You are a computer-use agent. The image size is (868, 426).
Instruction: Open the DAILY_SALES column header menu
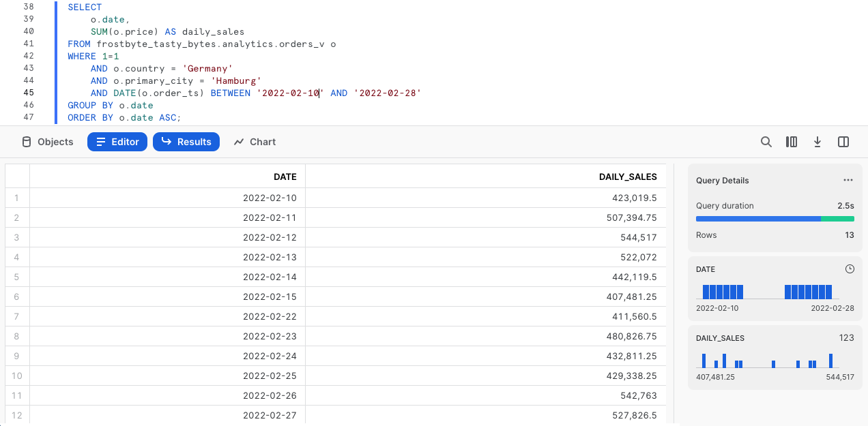(x=627, y=177)
